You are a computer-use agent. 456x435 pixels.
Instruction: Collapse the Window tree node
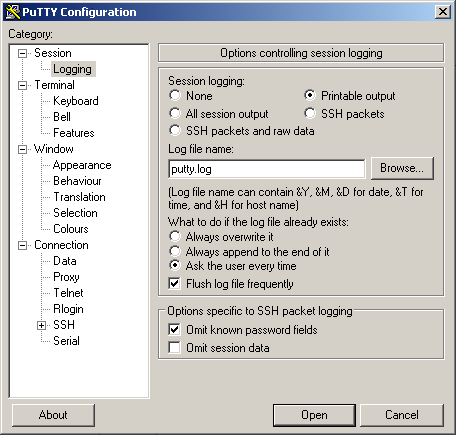[x=22, y=149]
